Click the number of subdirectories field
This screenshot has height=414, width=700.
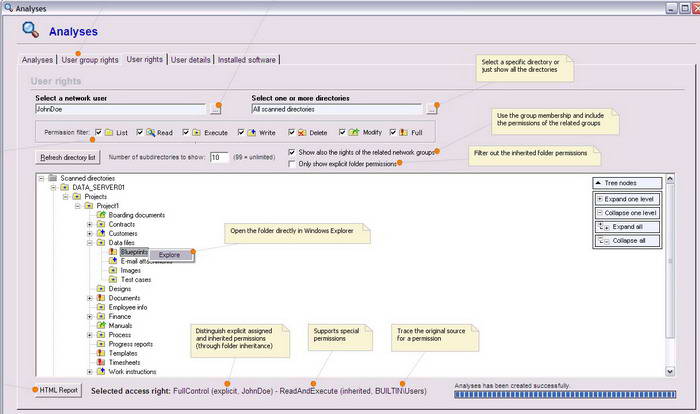tap(220, 157)
